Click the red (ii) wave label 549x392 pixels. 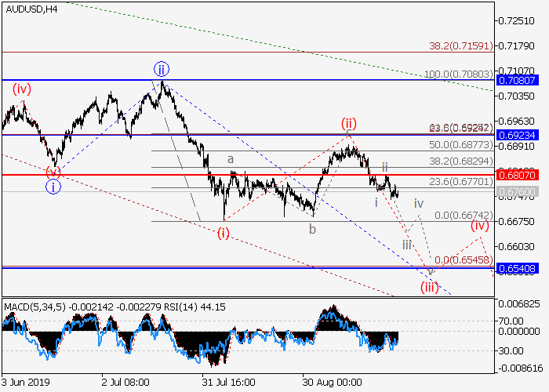pyautogui.click(x=348, y=123)
